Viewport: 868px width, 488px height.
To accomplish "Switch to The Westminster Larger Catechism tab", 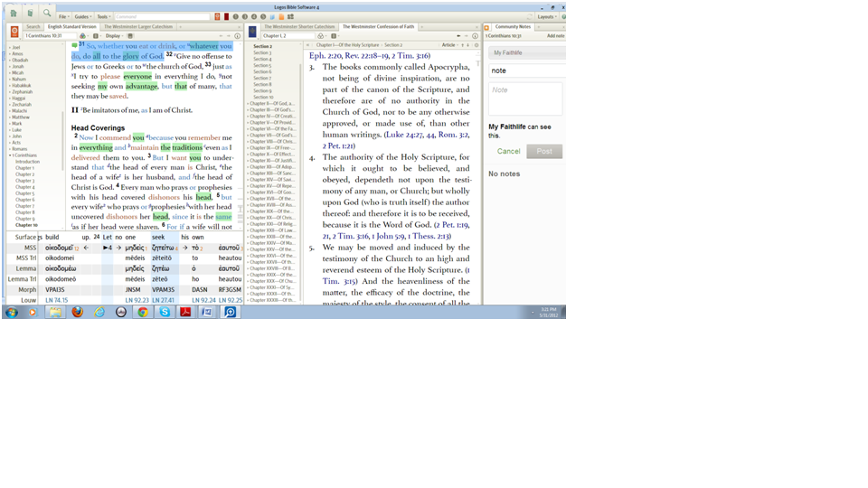I will point(138,26).
